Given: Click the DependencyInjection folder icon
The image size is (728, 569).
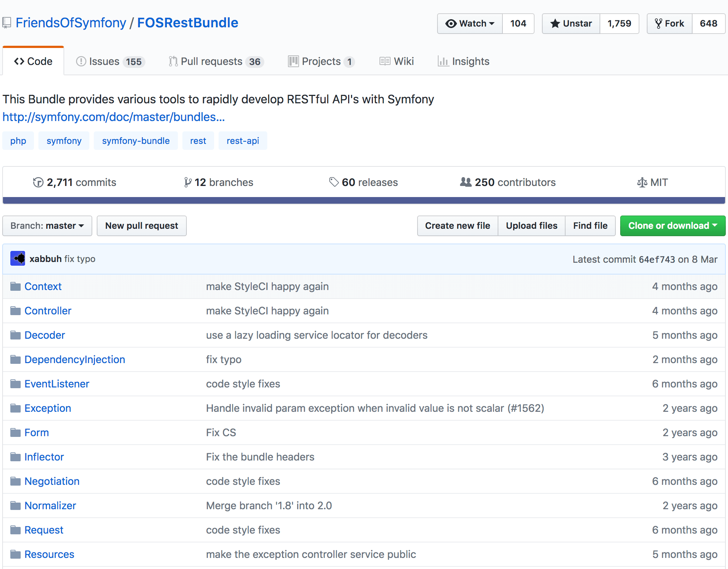Looking at the screenshot, I should (x=16, y=359).
